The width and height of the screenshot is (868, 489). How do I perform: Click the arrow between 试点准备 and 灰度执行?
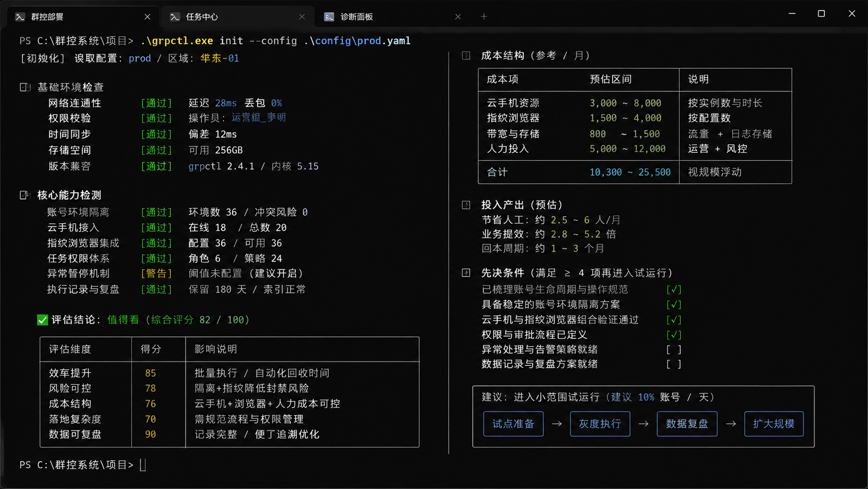557,424
